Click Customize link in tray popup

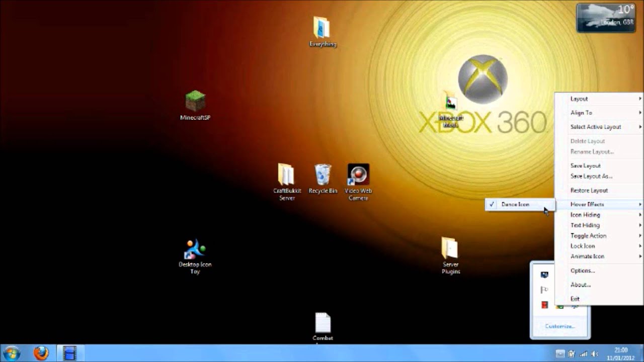559,326
